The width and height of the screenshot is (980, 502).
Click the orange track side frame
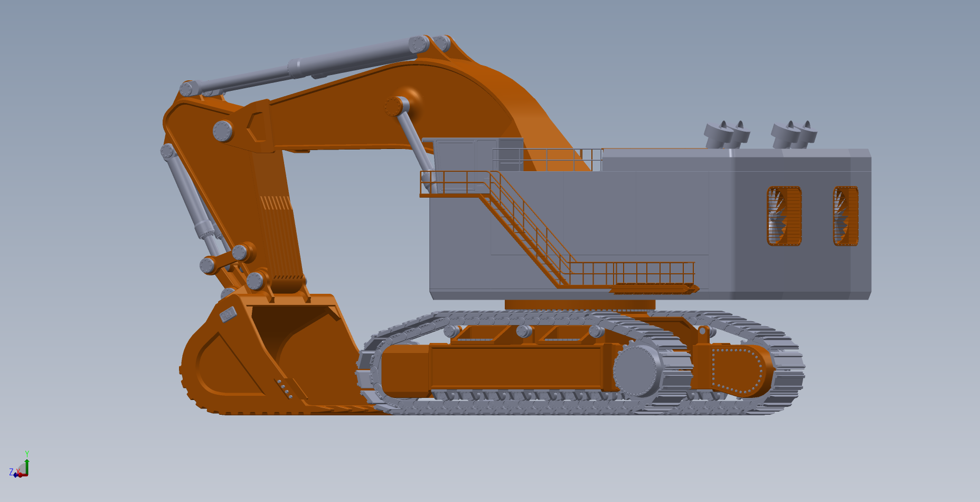click(x=517, y=367)
